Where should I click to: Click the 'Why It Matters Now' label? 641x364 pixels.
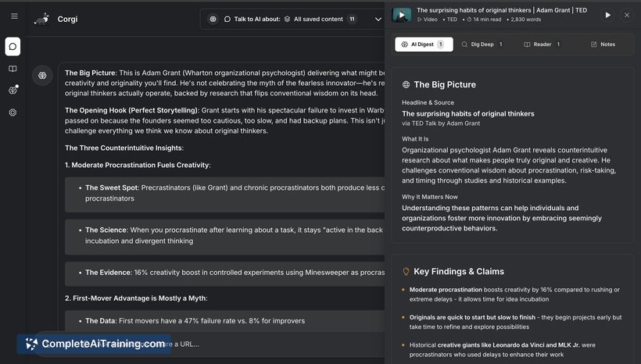430,197
